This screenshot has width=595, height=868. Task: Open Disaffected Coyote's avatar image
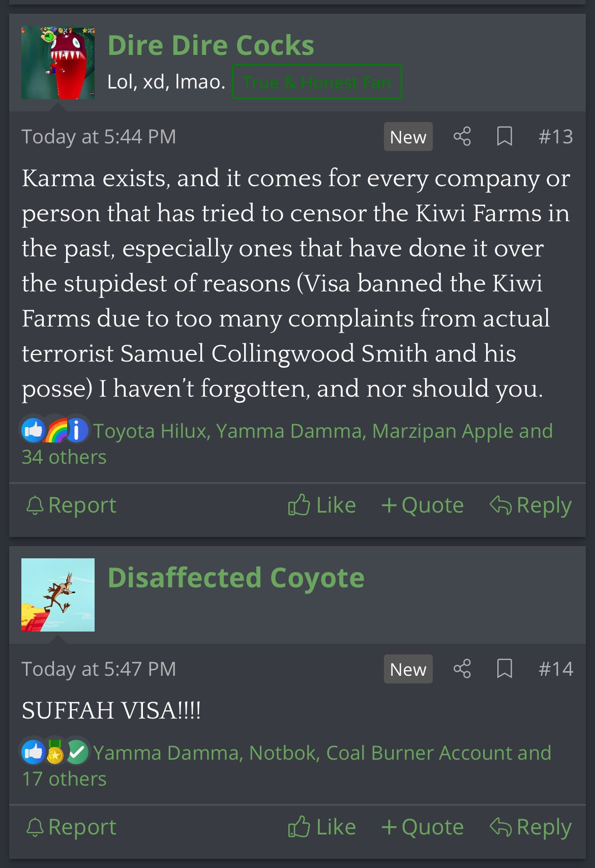(x=58, y=595)
